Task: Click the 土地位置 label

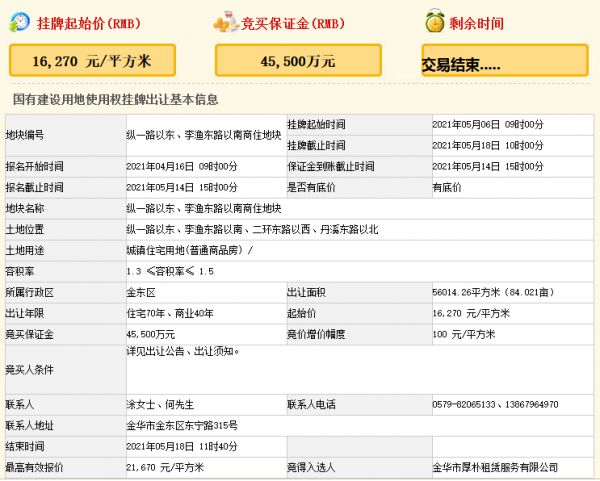Action: [24, 230]
